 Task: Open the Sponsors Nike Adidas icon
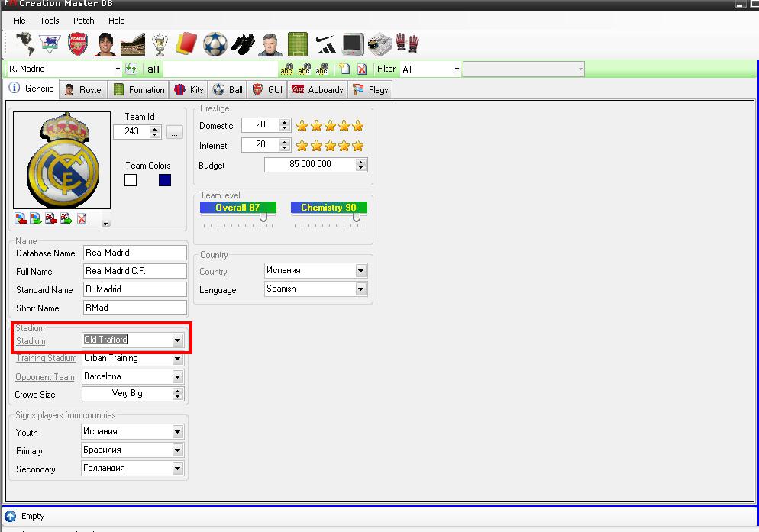tap(326, 44)
